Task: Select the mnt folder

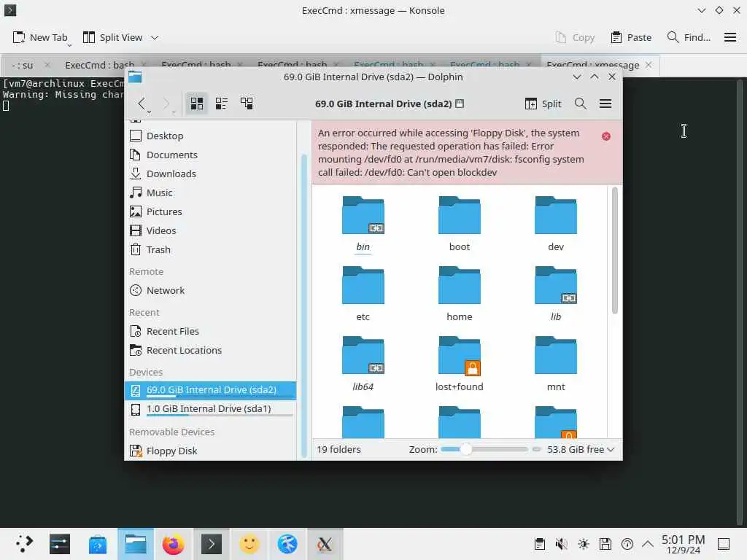Action: [555, 363]
